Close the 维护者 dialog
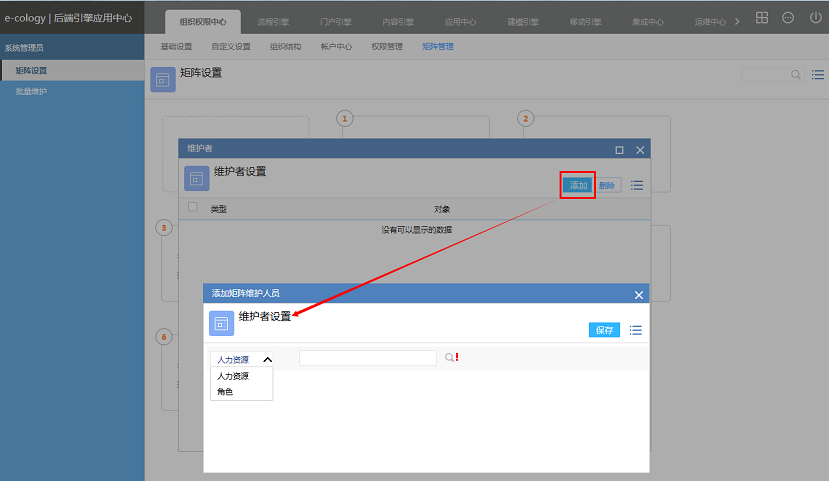829x481 pixels. coord(640,150)
